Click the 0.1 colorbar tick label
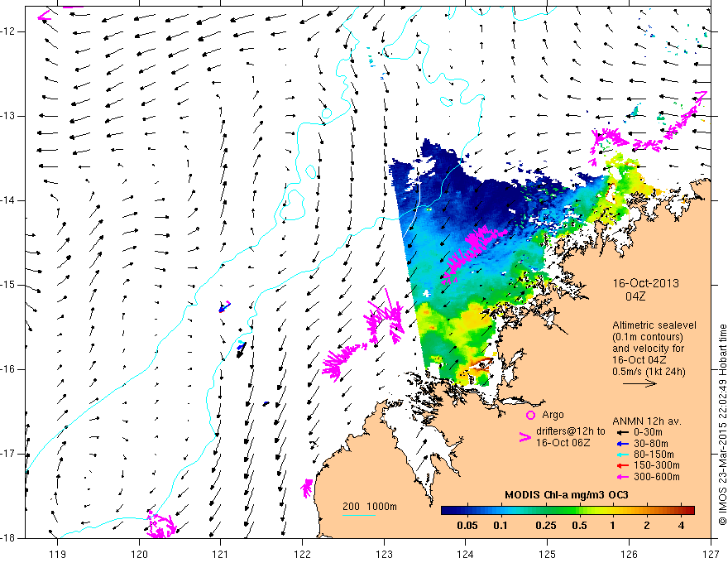Viewport: 728px width, 563px height. [x=500, y=526]
